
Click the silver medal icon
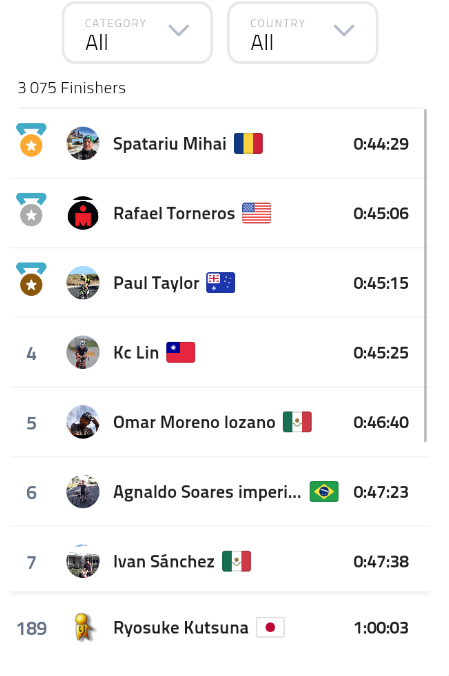(x=31, y=210)
